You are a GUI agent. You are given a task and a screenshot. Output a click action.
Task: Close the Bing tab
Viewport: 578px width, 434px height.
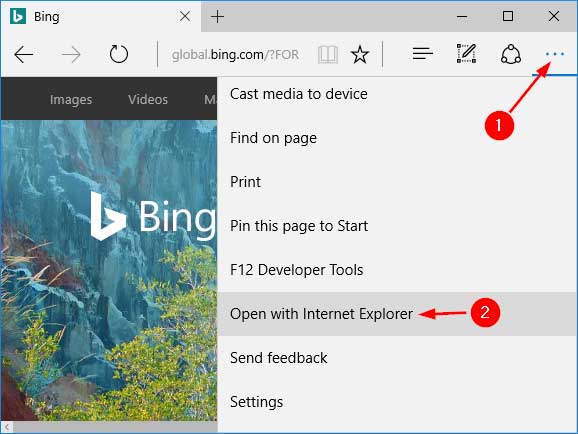[185, 16]
